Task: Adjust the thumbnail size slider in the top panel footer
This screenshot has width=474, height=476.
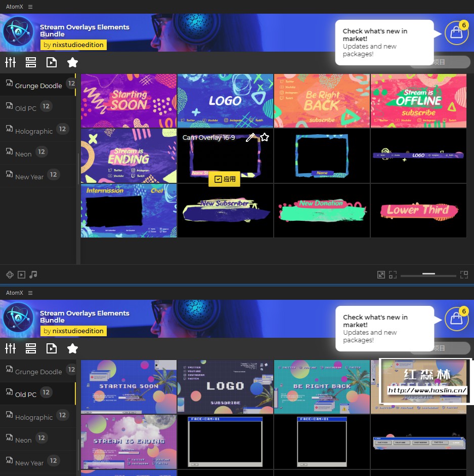Action: (x=428, y=275)
